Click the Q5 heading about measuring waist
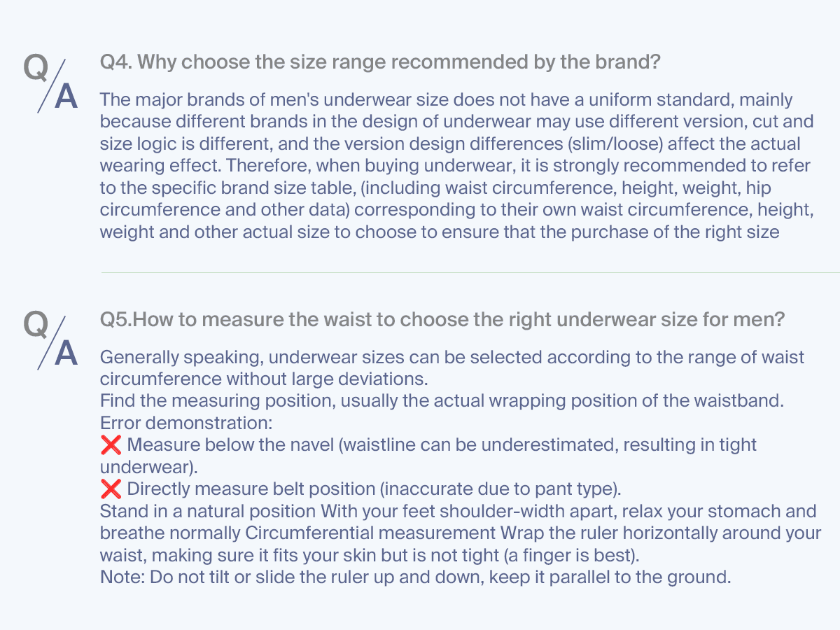This screenshot has height=630, width=840. [x=442, y=320]
